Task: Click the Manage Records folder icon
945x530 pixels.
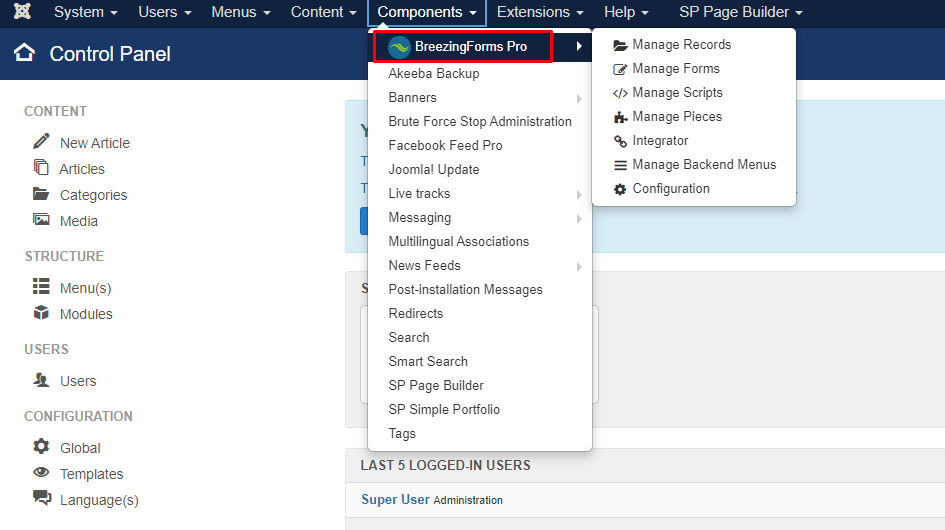Action: (620, 45)
